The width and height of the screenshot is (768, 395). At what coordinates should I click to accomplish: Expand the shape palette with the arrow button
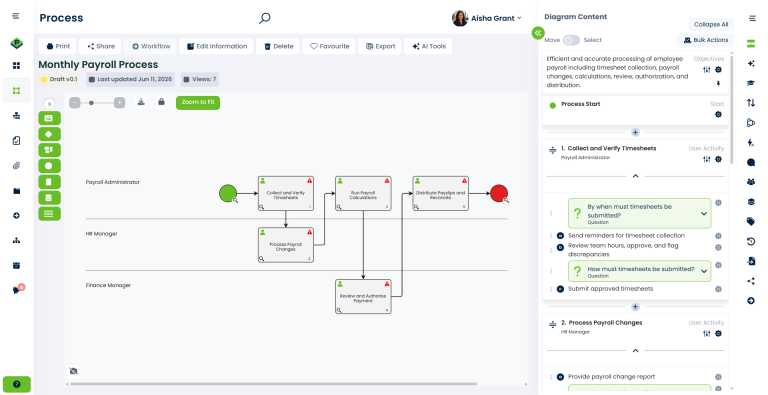coord(49,104)
